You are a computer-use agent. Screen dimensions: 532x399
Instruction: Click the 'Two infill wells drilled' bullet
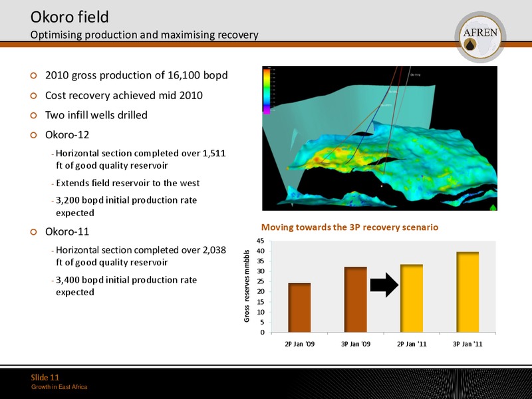click(96, 115)
